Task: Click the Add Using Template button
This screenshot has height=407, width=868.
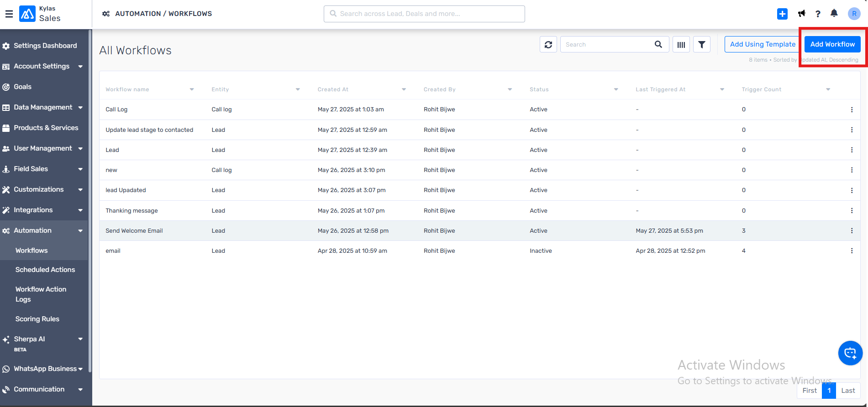Action: coord(762,44)
